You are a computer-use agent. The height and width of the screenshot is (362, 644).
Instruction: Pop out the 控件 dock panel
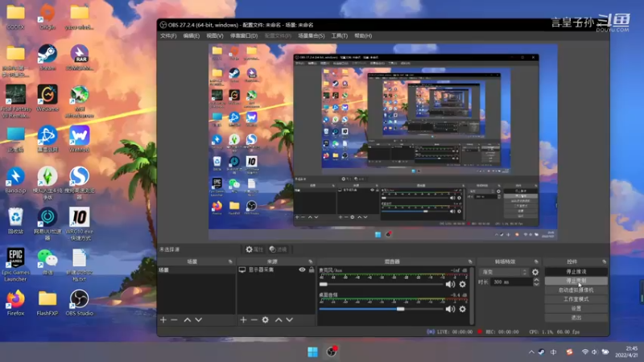605,261
